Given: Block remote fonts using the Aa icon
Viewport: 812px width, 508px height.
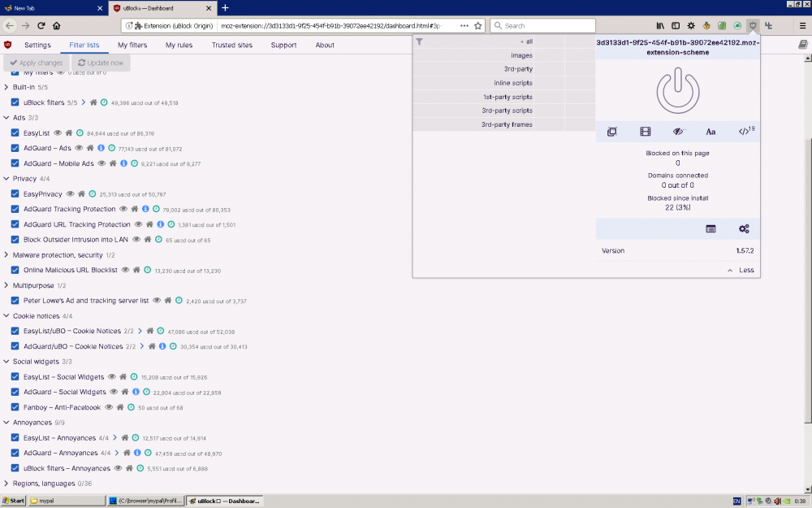Looking at the screenshot, I should click(x=710, y=131).
